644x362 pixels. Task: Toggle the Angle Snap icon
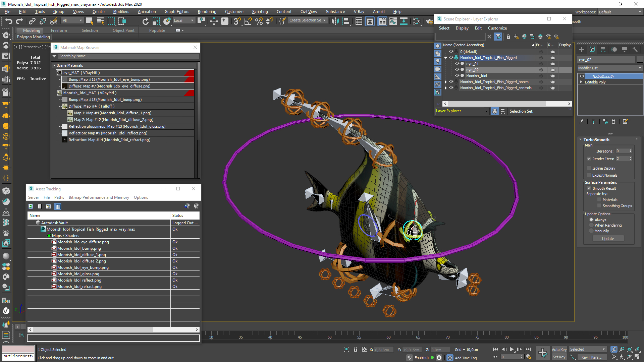248,21
